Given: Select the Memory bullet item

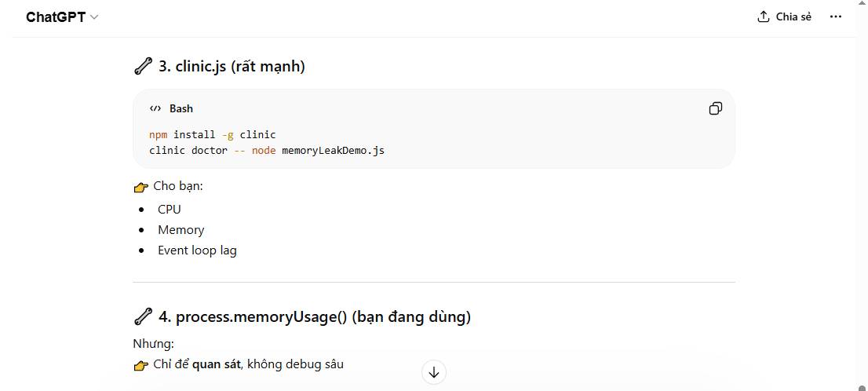Looking at the screenshot, I should coord(181,229).
